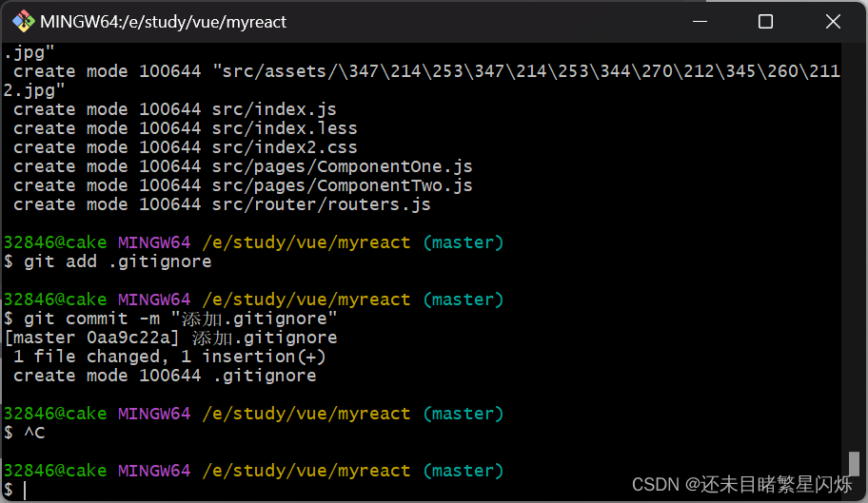Click the commit hash 0aa9c22a
The width and height of the screenshot is (868, 503).
[131, 338]
